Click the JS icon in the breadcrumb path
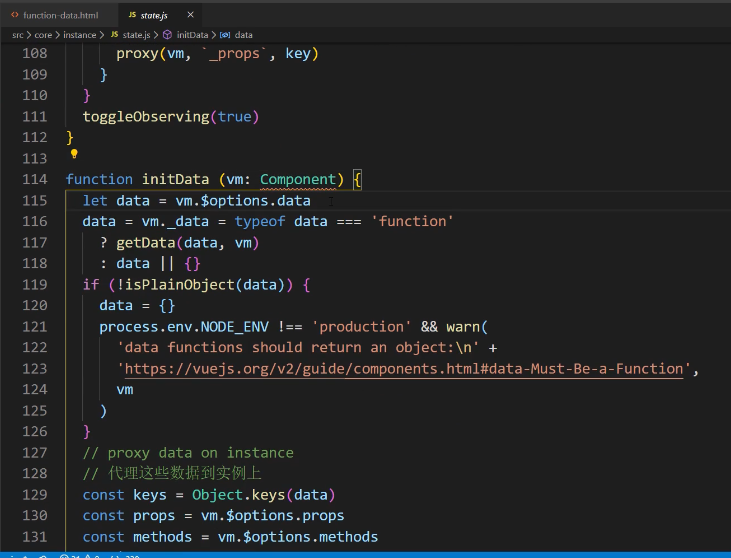Viewport: 731px width, 558px height. [x=114, y=34]
